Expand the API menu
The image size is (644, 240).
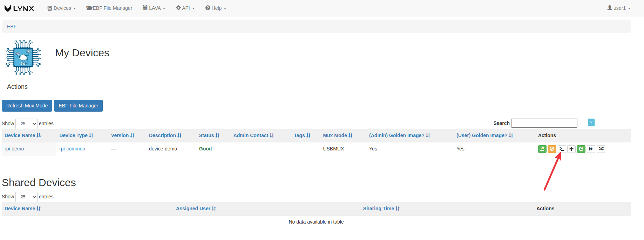pyautogui.click(x=185, y=8)
